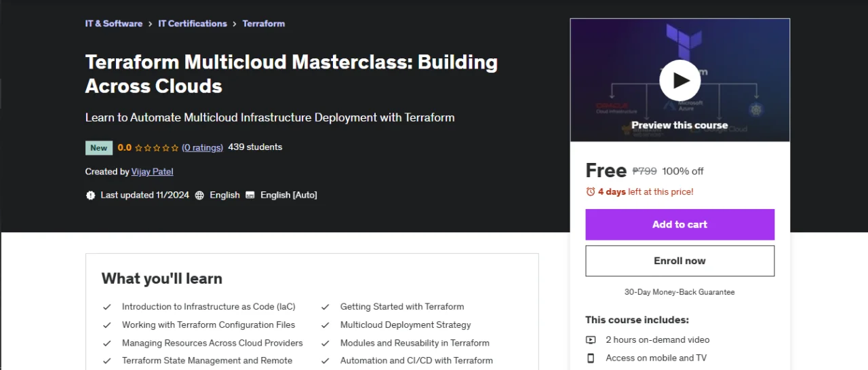Click the 2 hours on-demand video text
This screenshot has height=370, width=868.
click(x=658, y=339)
